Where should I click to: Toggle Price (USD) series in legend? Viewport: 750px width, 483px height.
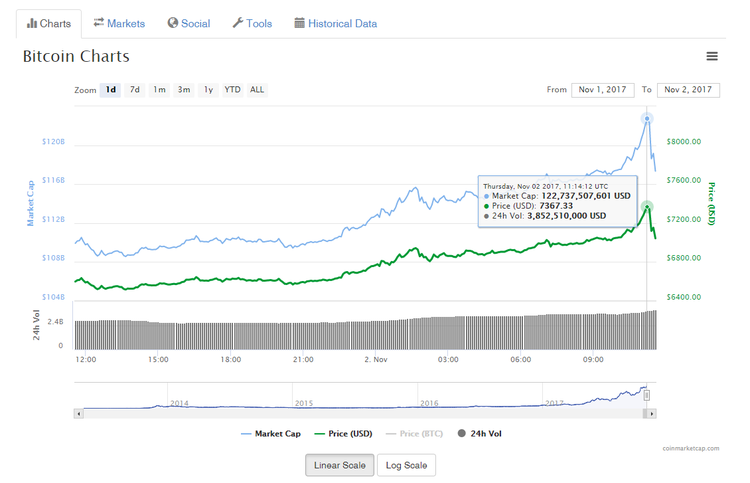click(343, 434)
